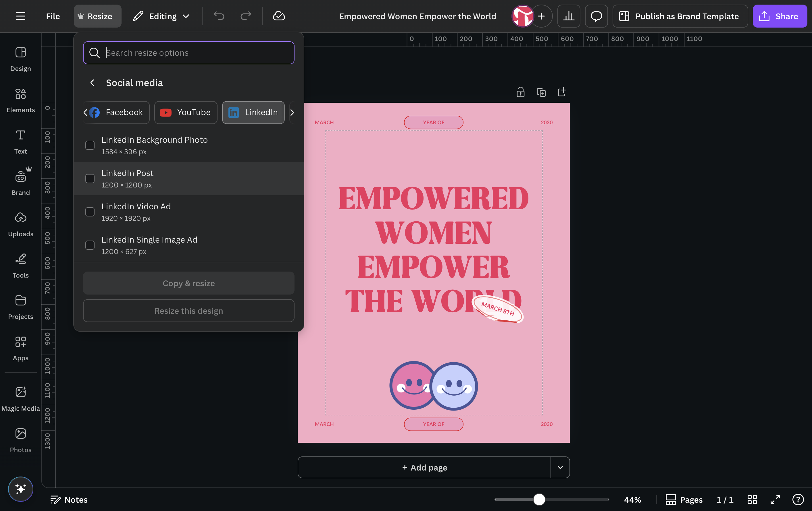Viewport: 812px width, 511px height.
Task: Show previous social platform chips arrow
Action: pyautogui.click(x=85, y=113)
